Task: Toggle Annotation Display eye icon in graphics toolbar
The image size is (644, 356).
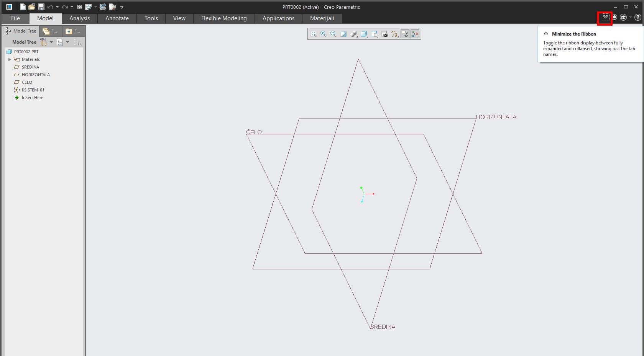Action: pos(405,34)
